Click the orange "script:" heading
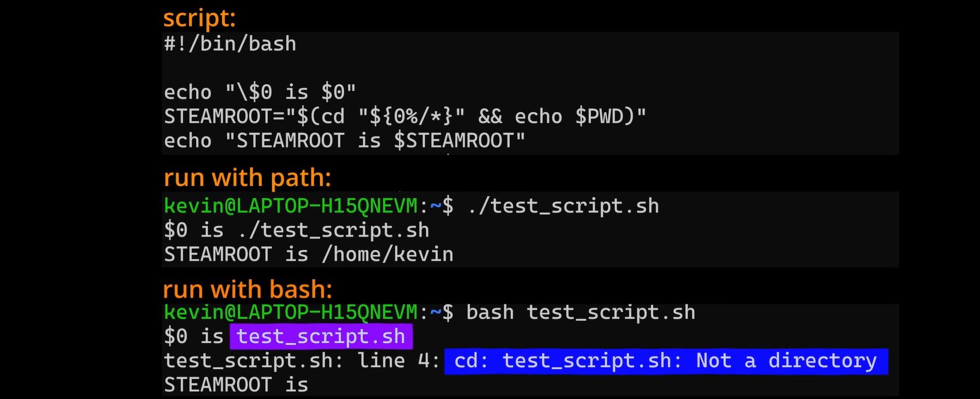 [x=199, y=18]
